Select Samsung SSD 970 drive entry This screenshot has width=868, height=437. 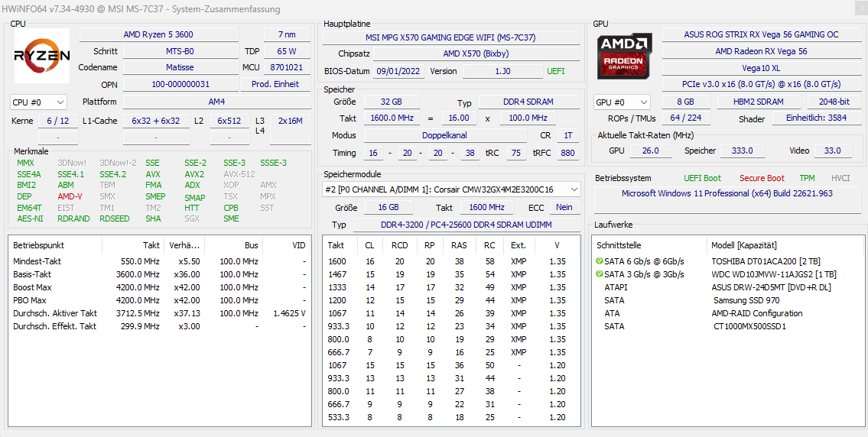727,300
